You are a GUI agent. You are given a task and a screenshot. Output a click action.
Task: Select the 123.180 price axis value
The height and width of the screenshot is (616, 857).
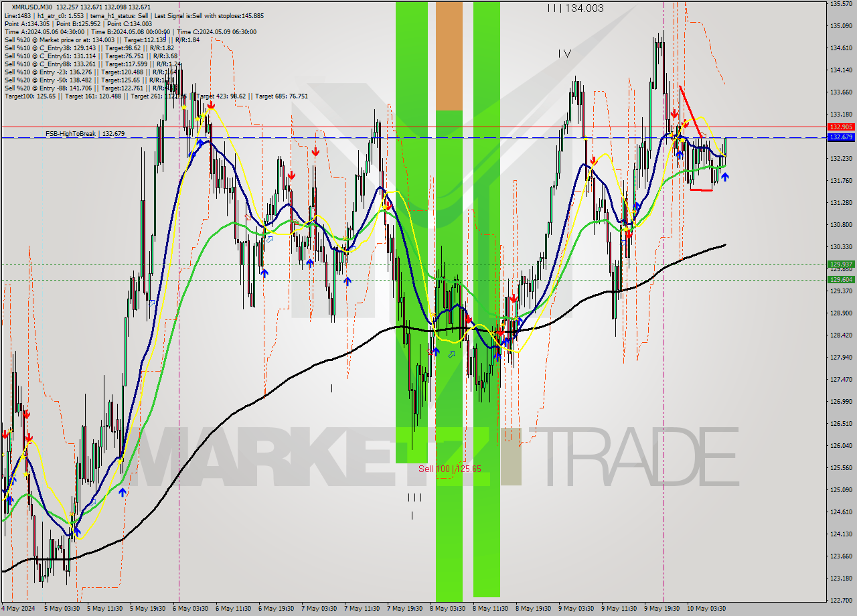click(x=841, y=579)
